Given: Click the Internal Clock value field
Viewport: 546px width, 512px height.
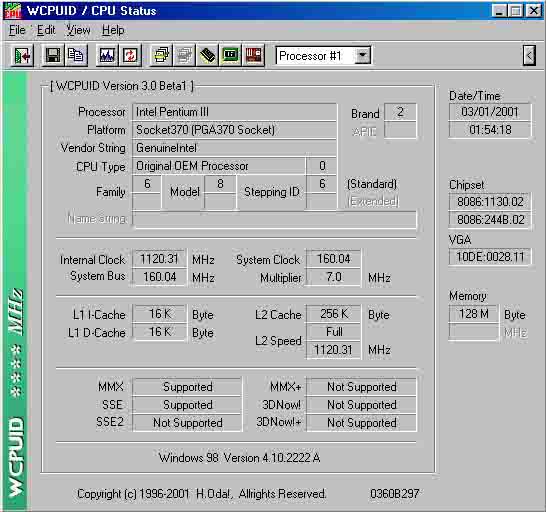Looking at the screenshot, I should tap(159, 259).
